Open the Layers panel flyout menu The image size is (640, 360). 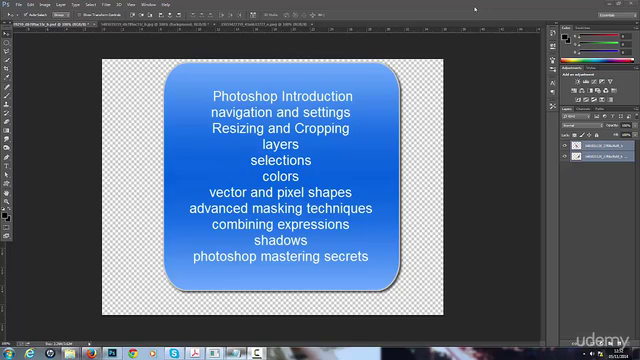(636, 109)
